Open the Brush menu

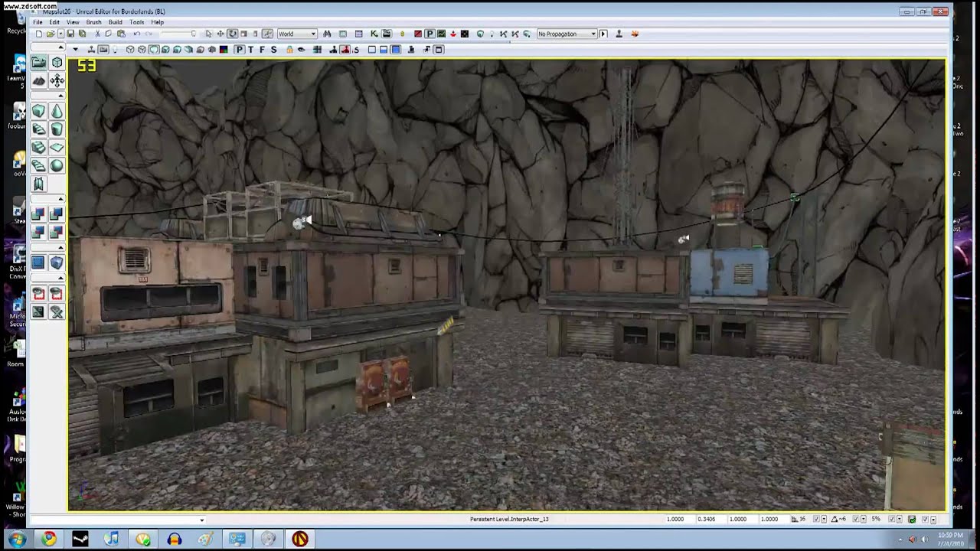pos(93,22)
